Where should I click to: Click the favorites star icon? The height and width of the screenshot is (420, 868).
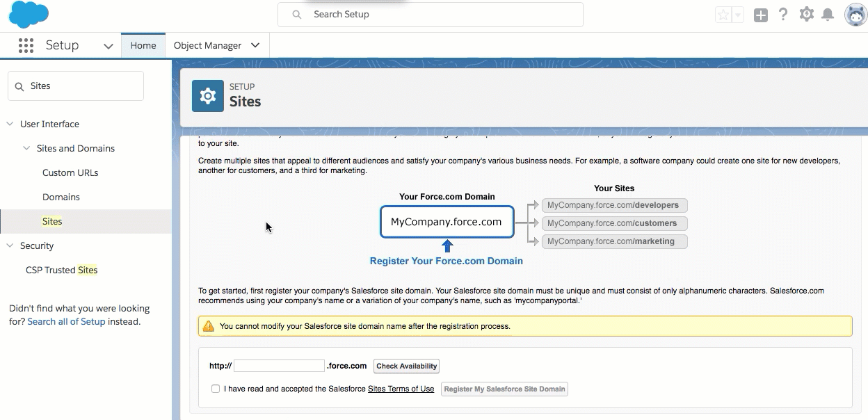pos(723,15)
